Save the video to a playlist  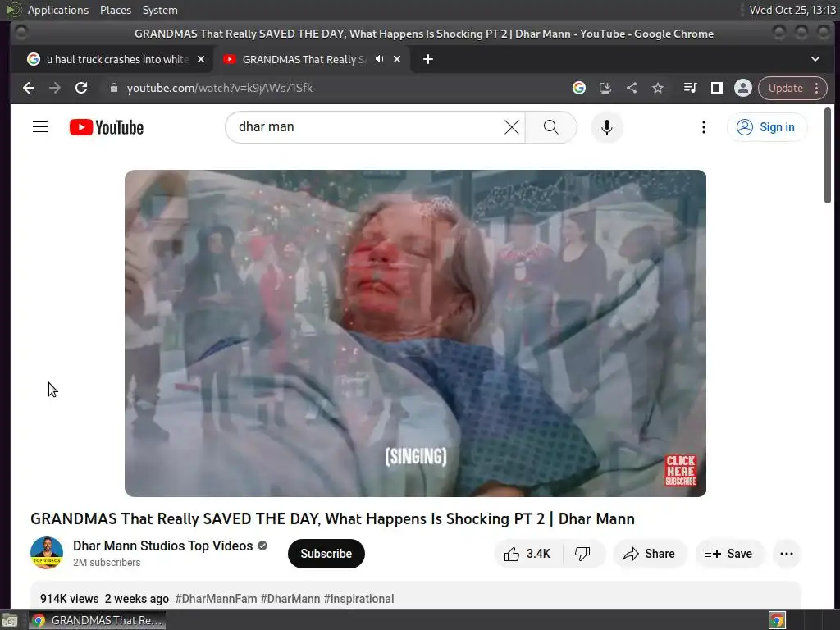729,554
